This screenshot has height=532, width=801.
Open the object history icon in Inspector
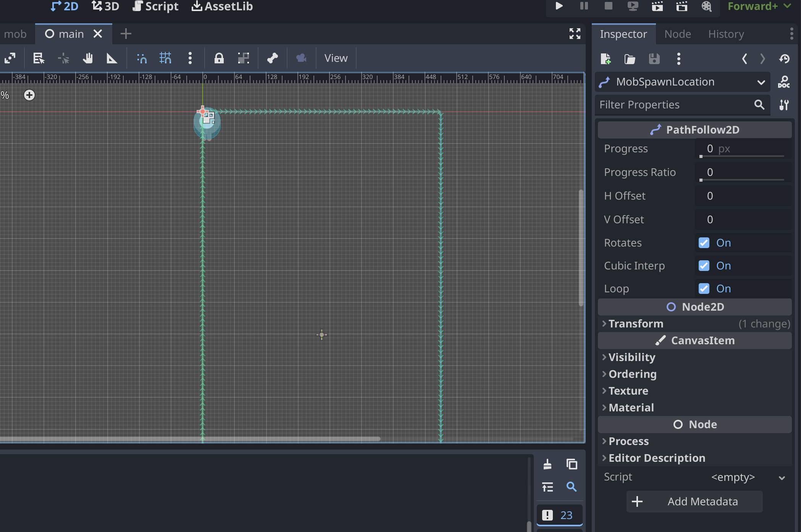(784, 59)
